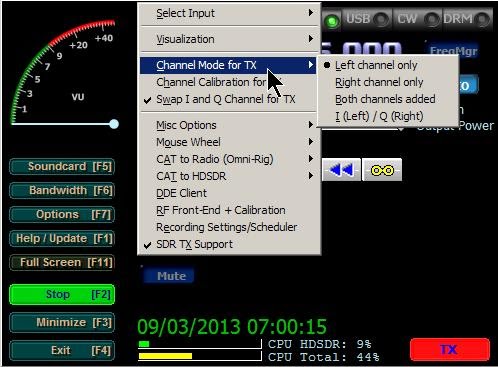Expand the Select Input submenu
Viewport: 498px width, 367px height.
coord(228,13)
